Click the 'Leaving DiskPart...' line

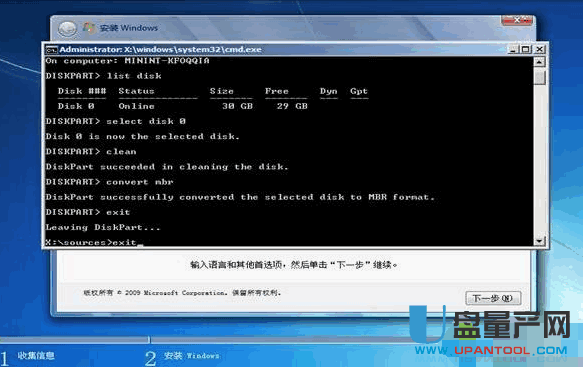pos(103,227)
